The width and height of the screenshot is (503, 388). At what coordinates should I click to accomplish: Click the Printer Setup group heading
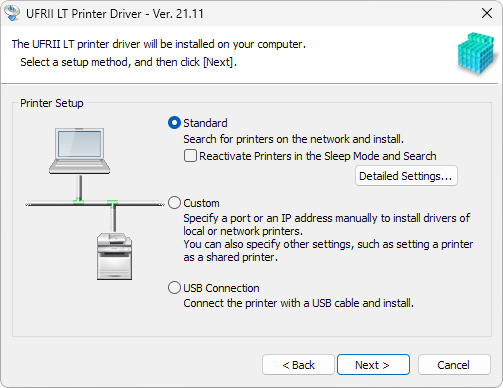[52, 103]
